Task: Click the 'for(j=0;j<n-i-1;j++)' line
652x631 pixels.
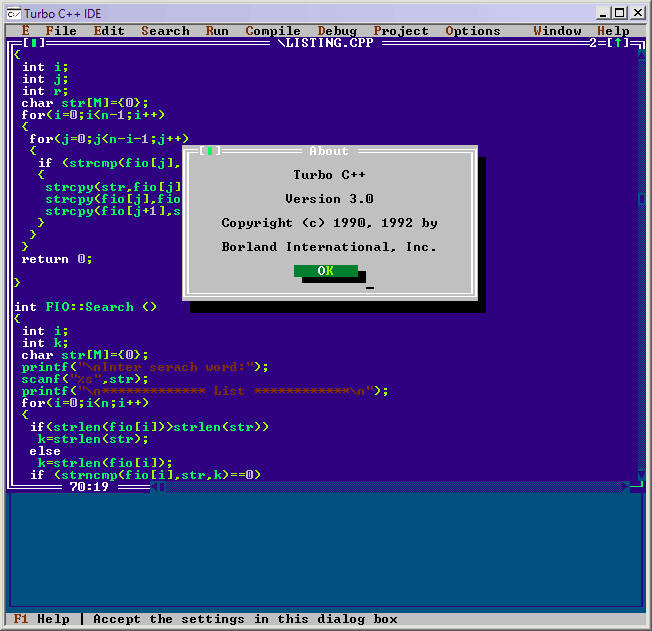Action: pyautogui.click(x=109, y=139)
